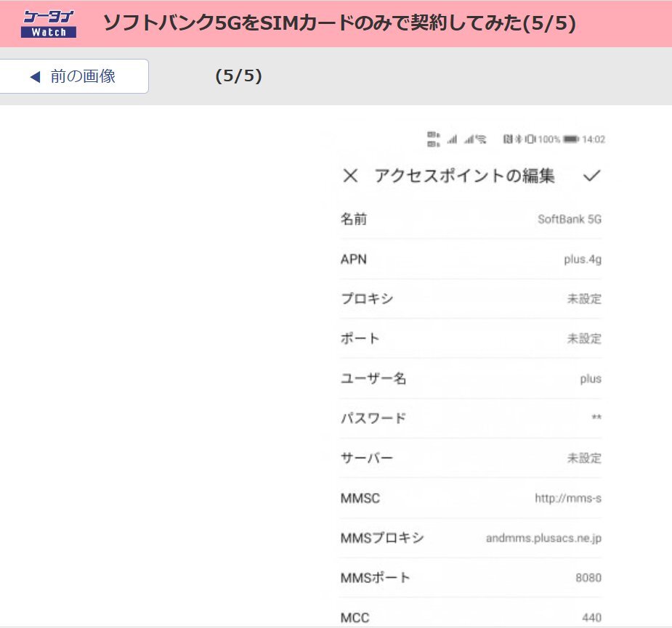The height and width of the screenshot is (628, 672).
Task: Click the NFC icon in phone status bar
Action: [x=508, y=139]
